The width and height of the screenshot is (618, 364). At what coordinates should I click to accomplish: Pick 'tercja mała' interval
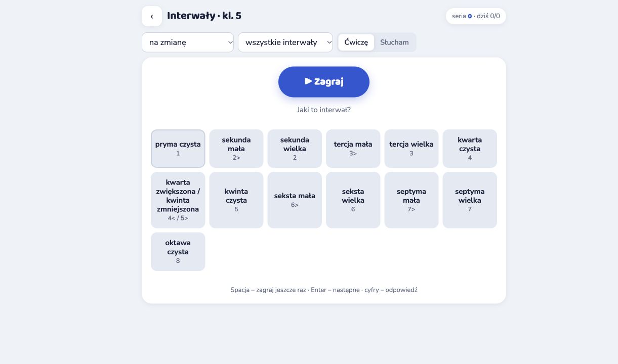click(353, 149)
